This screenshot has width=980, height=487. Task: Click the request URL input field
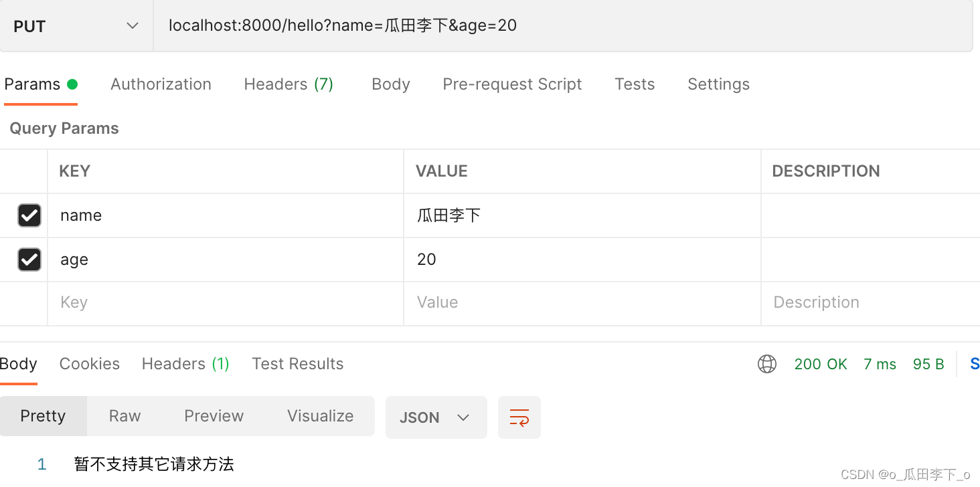click(x=562, y=26)
